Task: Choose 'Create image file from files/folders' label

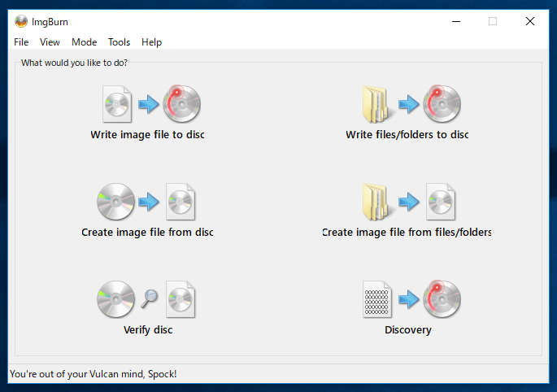Action: 407,233
